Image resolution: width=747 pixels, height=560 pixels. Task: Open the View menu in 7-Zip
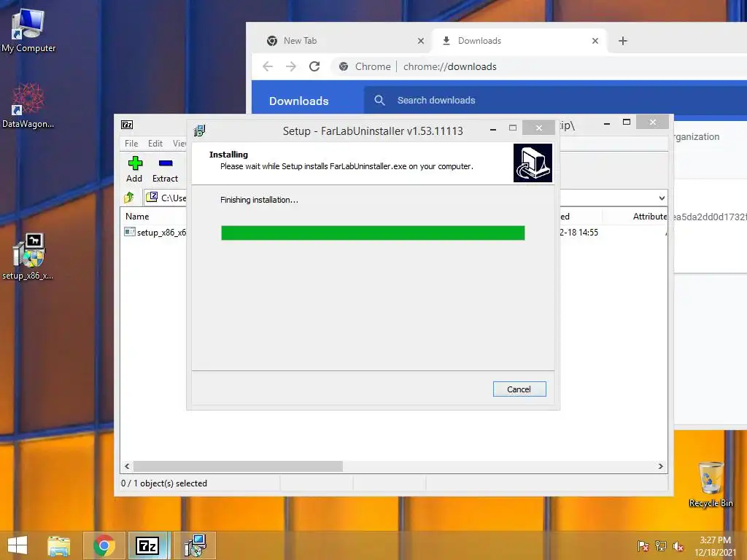tap(179, 144)
